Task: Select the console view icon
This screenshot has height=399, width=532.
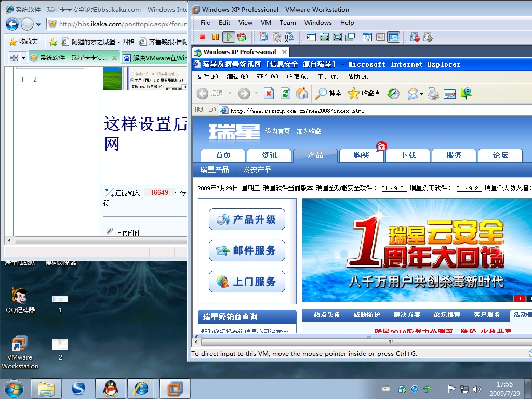Action: 394,37
